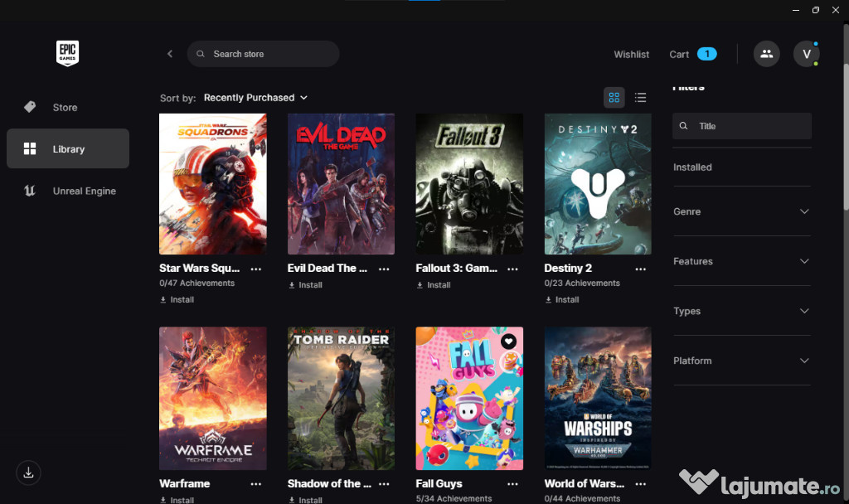Click Destiny 2 game title

568,268
